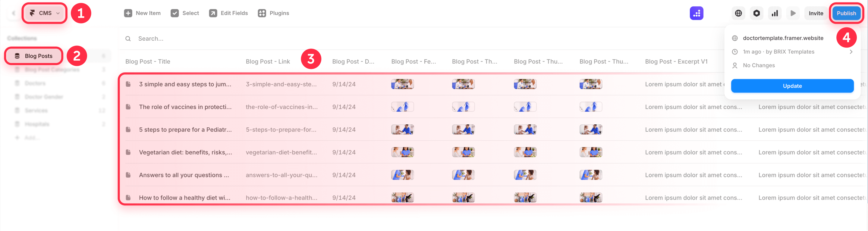Click the Invite button
The height and width of the screenshot is (231, 868).
[816, 13]
